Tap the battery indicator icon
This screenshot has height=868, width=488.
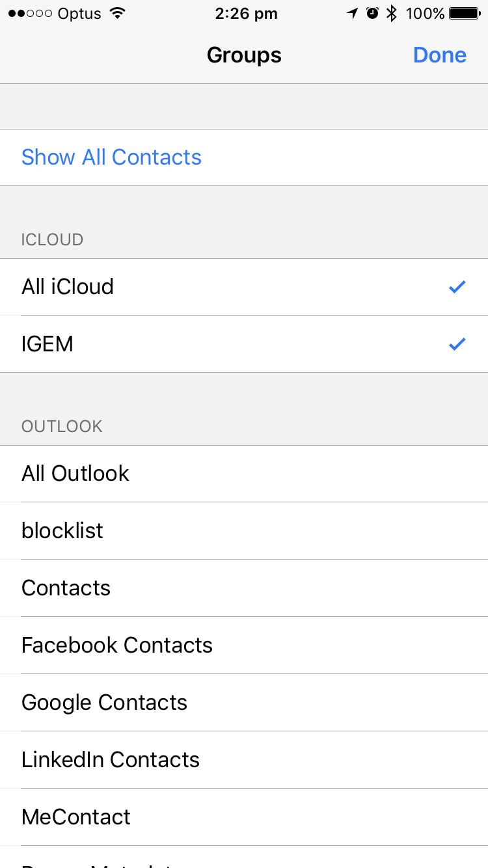point(465,13)
